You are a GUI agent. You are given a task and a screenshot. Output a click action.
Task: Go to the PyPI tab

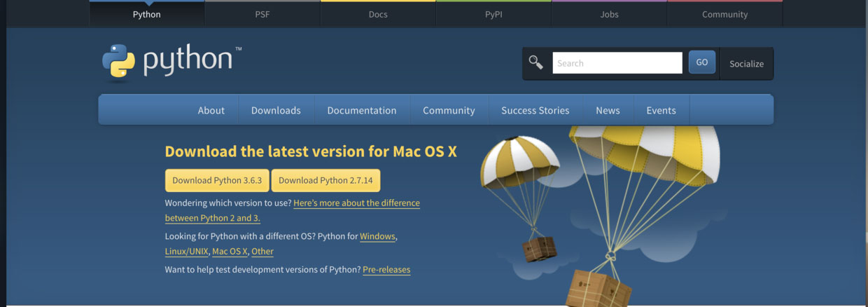493,14
